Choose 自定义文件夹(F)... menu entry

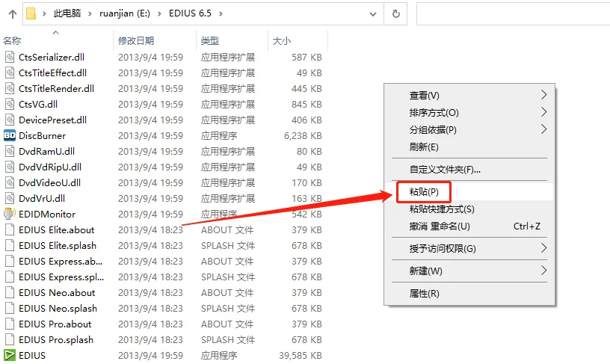469,170
